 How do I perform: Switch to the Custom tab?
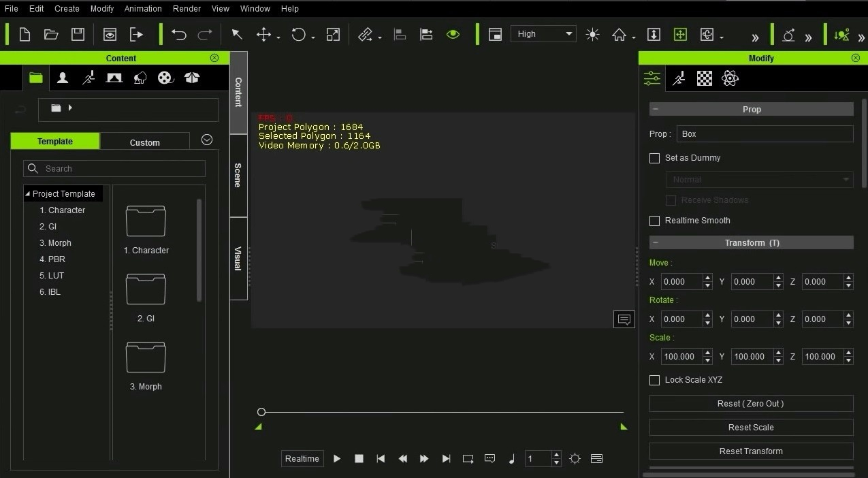tap(144, 142)
